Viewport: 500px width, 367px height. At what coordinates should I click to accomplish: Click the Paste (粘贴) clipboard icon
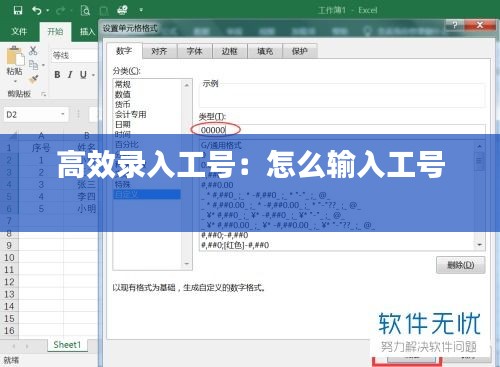(x=15, y=56)
